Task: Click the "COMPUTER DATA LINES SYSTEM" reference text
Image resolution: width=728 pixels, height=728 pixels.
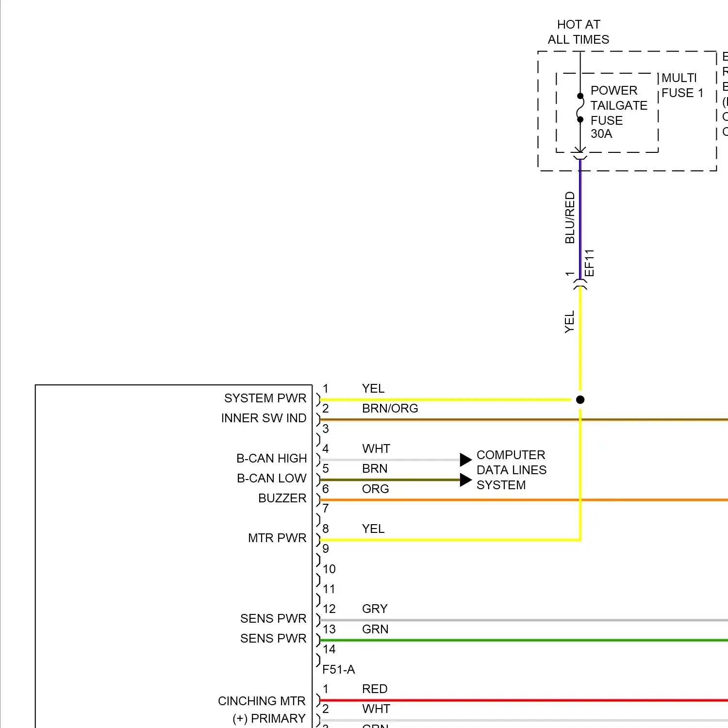Action: coord(512,470)
